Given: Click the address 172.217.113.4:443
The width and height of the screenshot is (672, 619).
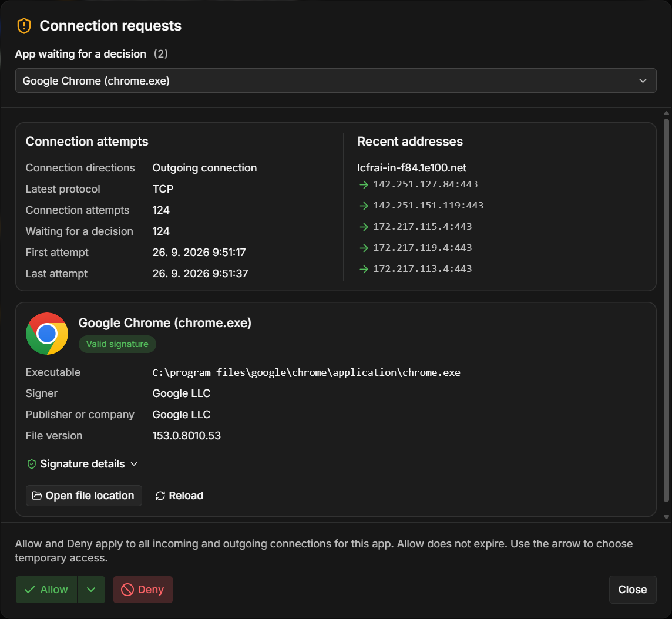Looking at the screenshot, I should pos(422,268).
